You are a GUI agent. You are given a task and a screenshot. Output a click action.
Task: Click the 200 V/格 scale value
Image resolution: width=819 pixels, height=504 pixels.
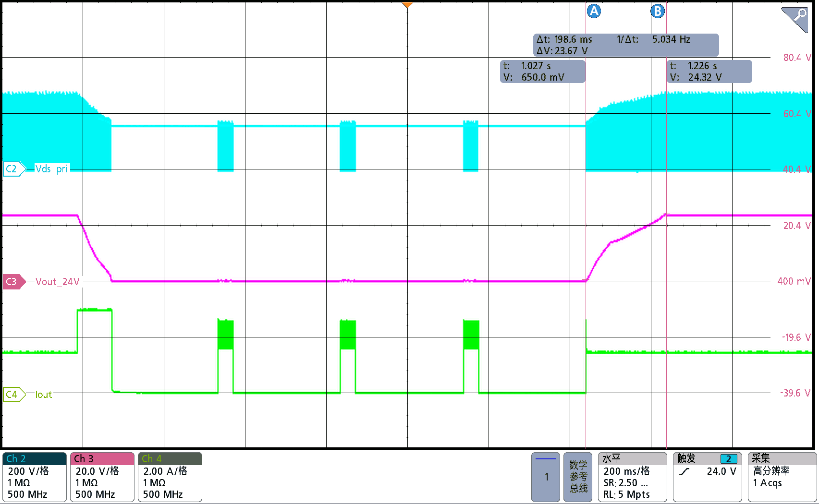click(x=28, y=471)
